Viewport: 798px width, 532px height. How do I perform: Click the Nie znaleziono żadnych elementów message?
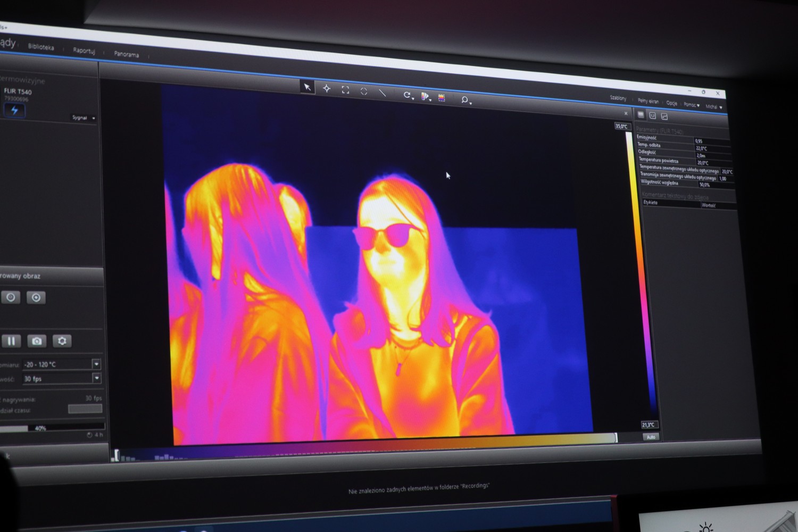click(419, 488)
